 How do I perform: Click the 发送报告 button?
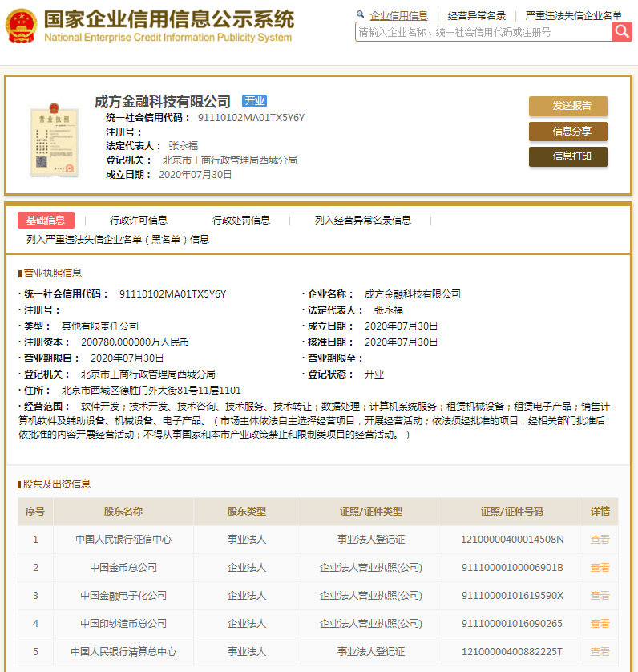(x=568, y=106)
